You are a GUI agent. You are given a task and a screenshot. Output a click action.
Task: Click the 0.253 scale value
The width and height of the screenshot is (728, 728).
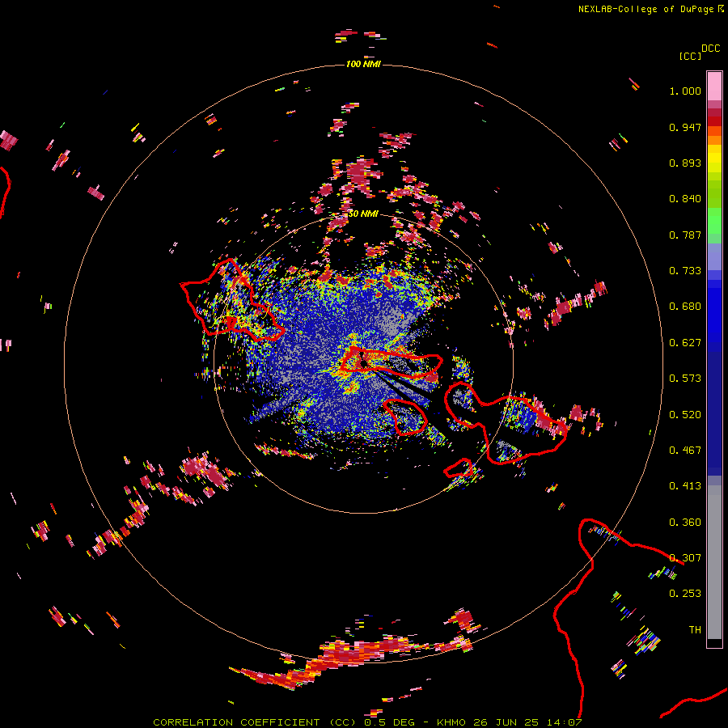pyautogui.click(x=685, y=594)
